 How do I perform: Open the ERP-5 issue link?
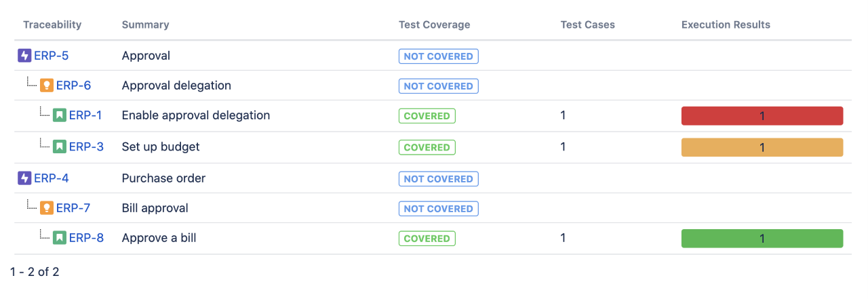pyautogui.click(x=52, y=56)
